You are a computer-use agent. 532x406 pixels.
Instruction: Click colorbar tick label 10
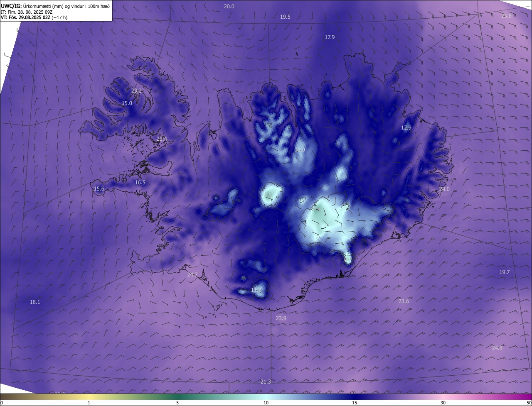coord(266,403)
